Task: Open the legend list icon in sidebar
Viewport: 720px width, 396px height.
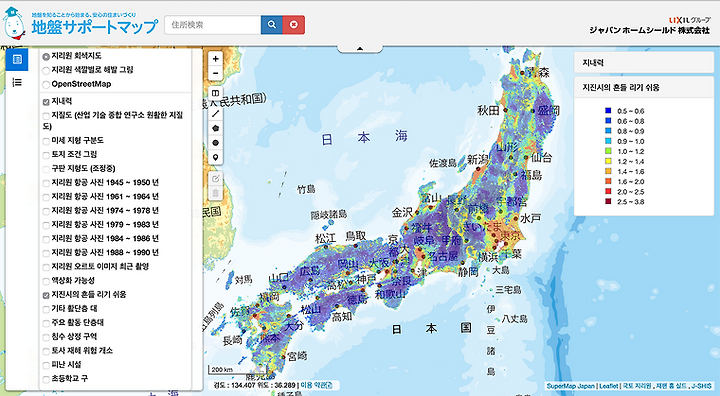Action: point(17,82)
